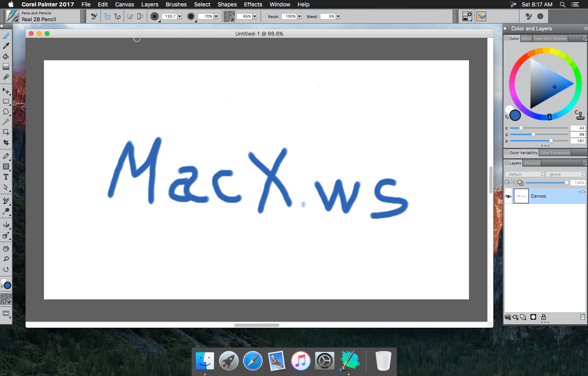Adjust the layer opacity slider
Screen dimensions: 588x376
[x=547, y=183]
